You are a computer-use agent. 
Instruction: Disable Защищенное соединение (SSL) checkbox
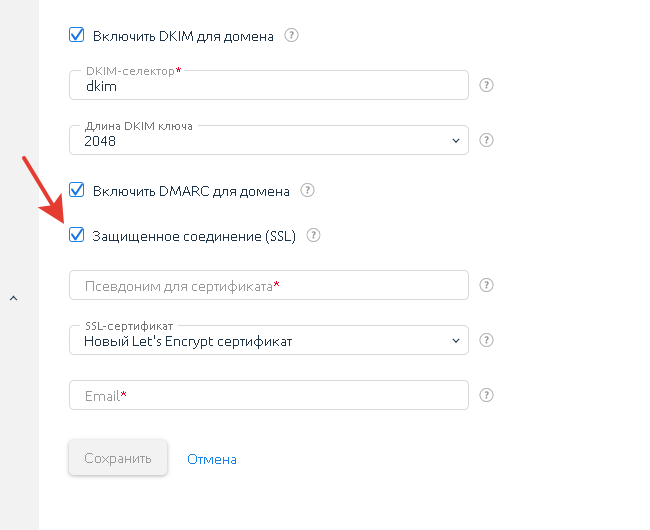(x=77, y=235)
